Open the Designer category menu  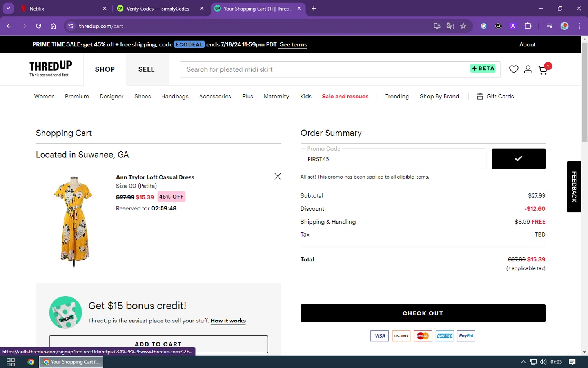point(112,97)
